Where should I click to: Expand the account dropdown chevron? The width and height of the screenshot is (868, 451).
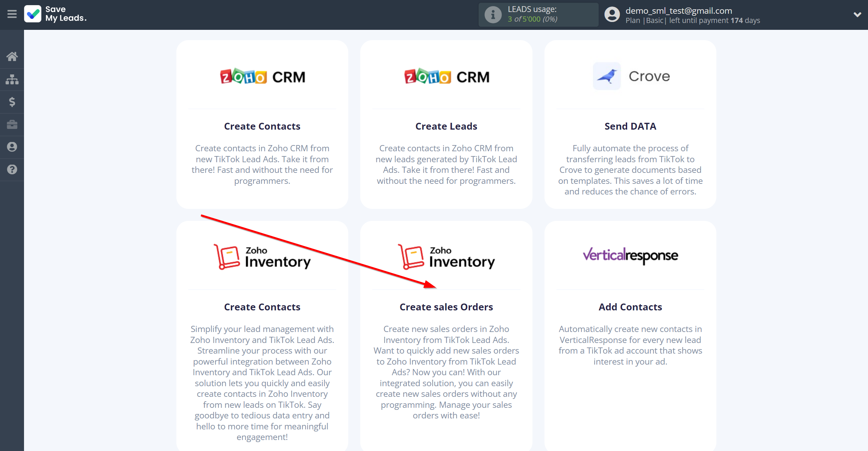(x=857, y=14)
